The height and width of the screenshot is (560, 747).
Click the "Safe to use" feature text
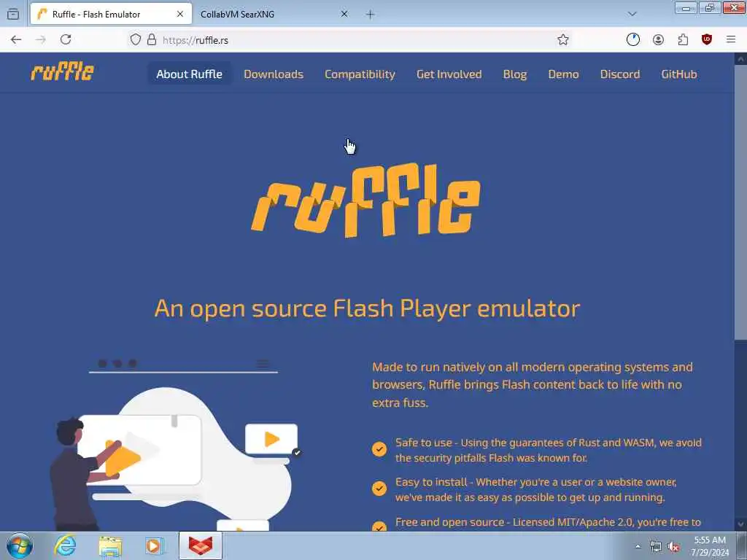tap(549, 450)
